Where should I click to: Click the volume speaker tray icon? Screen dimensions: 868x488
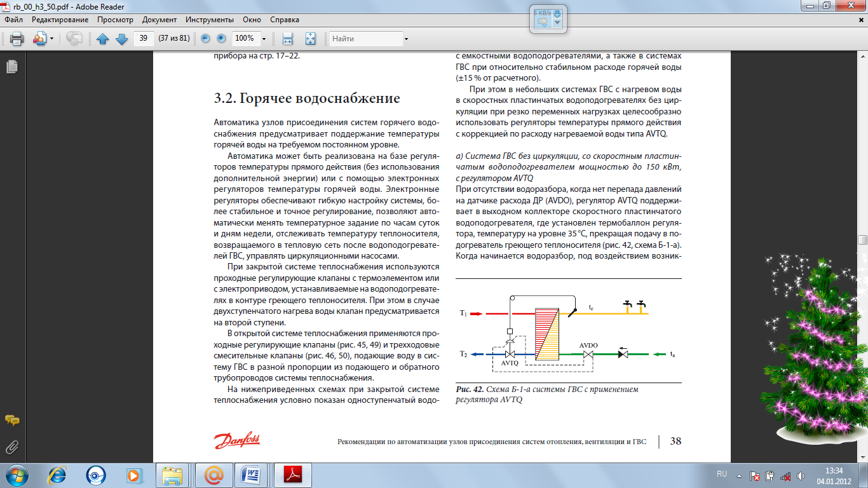pyautogui.click(x=801, y=475)
